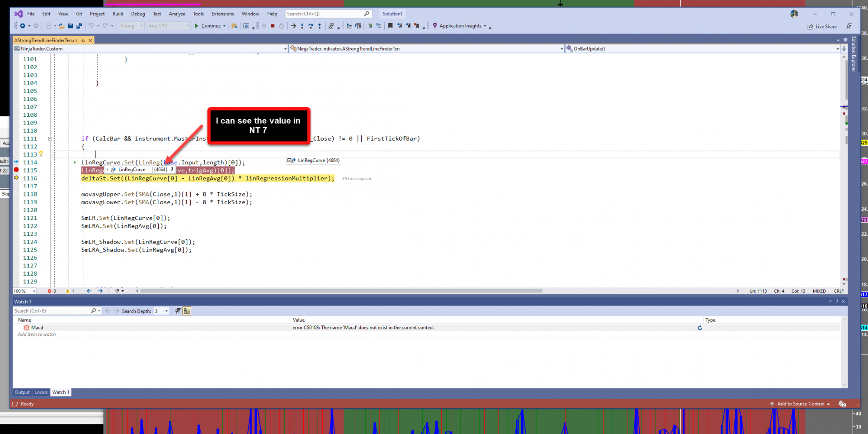Click Add item to watch row
The image size is (868, 434).
(x=37, y=334)
